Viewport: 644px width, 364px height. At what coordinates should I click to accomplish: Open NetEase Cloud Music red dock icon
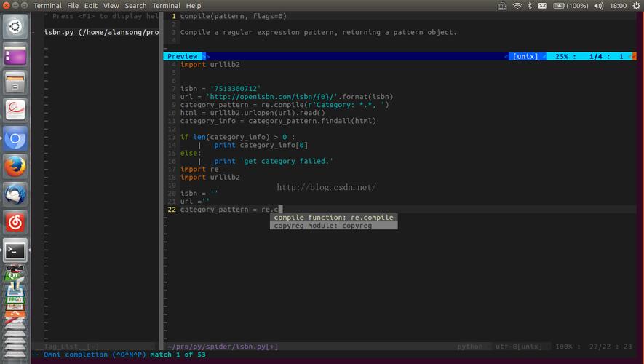point(15,222)
